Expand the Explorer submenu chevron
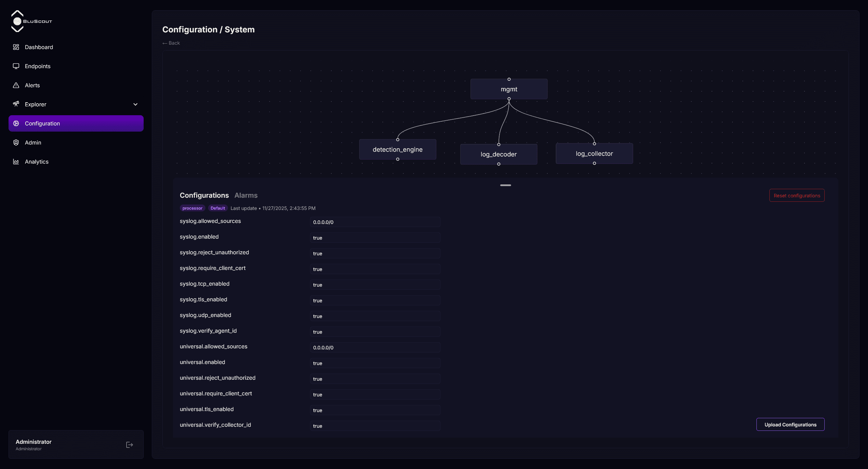 click(x=135, y=104)
